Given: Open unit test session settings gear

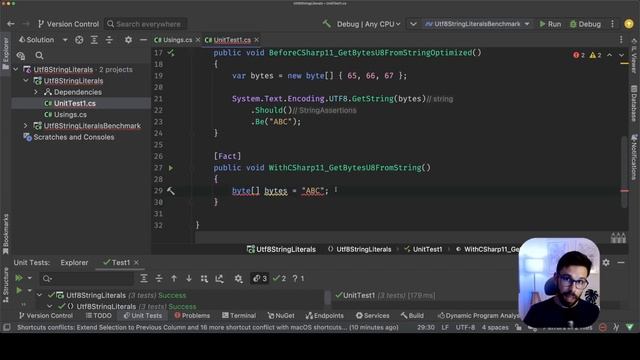Looking at the screenshot, I should (x=238, y=278).
